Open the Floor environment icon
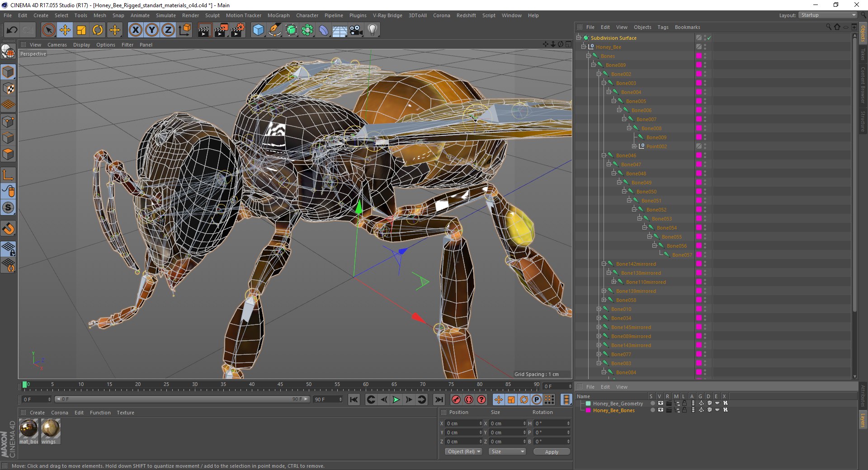The height and width of the screenshot is (470, 868). coord(340,30)
